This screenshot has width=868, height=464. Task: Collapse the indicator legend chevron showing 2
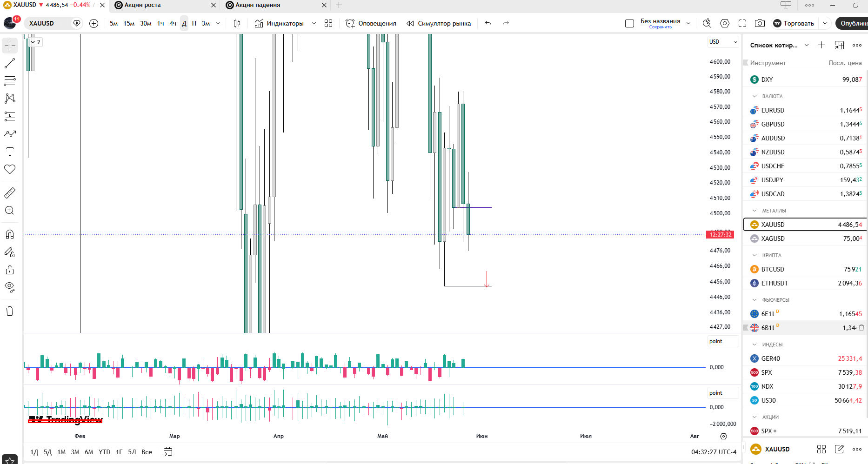pyautogui.click(x=36, y=42)
